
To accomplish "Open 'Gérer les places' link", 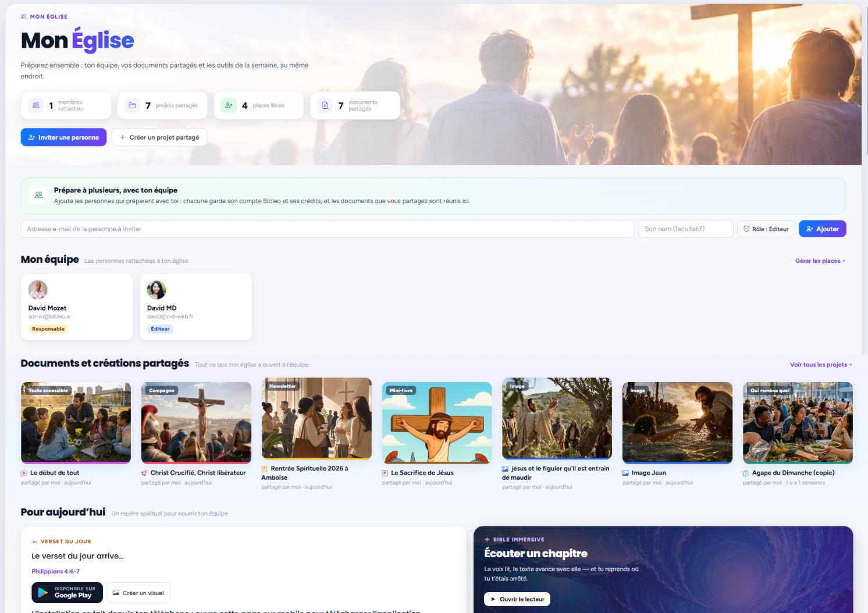I will tap(820, 261).
